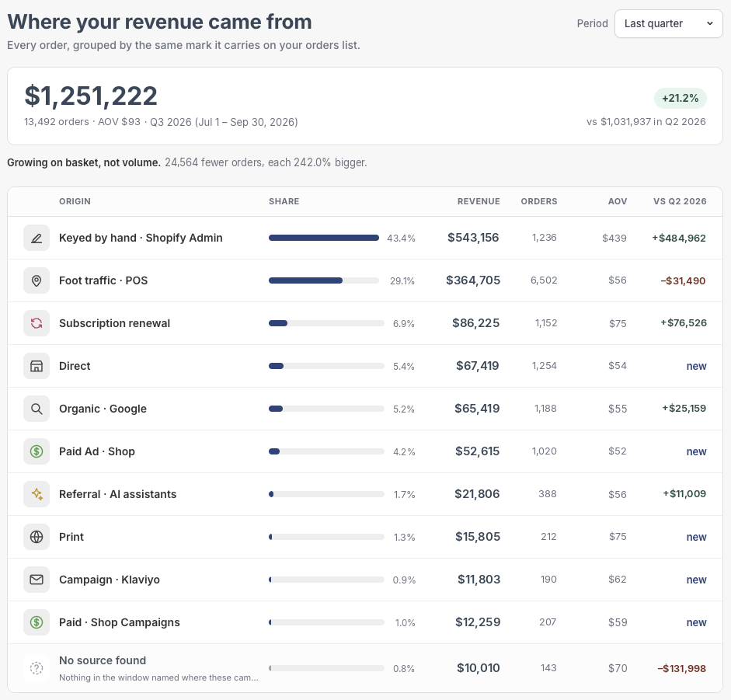This screenshot has width=731, height=700.
Task: Click the change value +$11,009
Action: [684, 494]
